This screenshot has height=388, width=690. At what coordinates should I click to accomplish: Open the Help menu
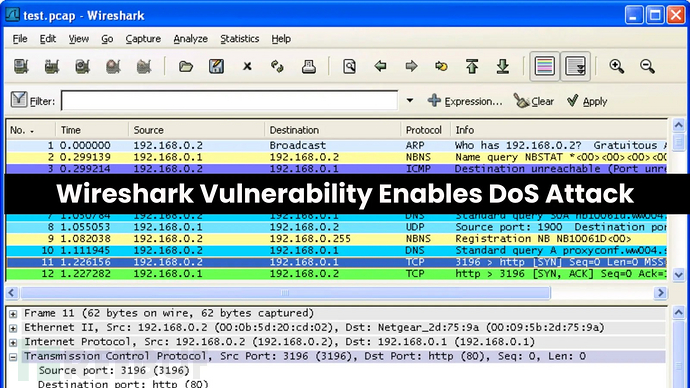[281, 39]
